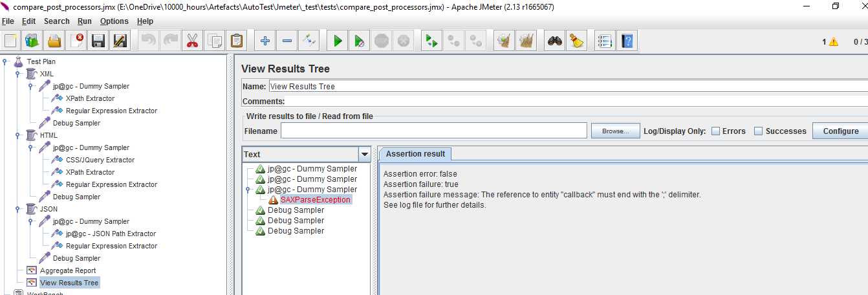This screenshot has height=295, width=868.
Task: Click the Toggle enable/disable icon
Action: [309, 41]
